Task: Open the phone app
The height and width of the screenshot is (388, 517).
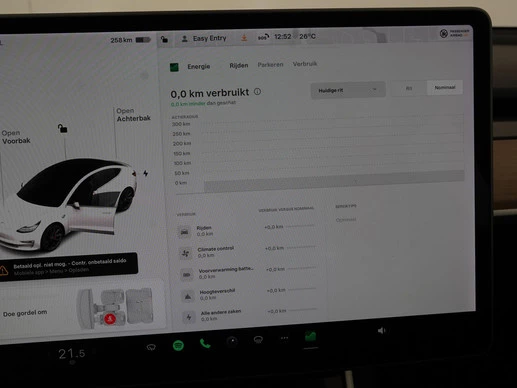Action: coord(205,343)
